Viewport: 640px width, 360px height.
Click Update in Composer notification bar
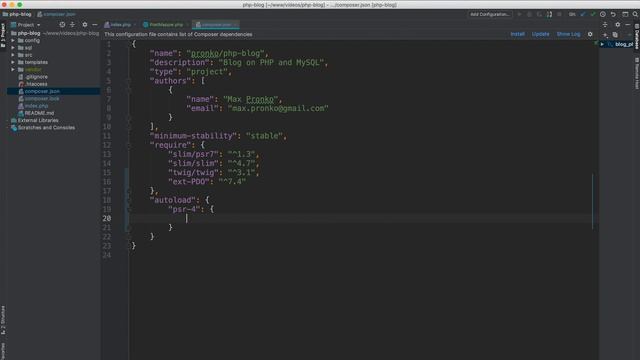coord(540,34)
